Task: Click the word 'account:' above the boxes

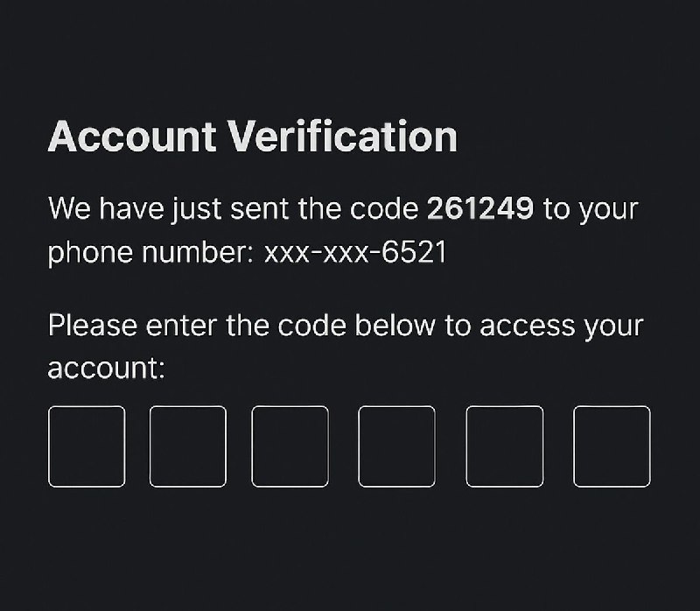Action: point(106,369)
